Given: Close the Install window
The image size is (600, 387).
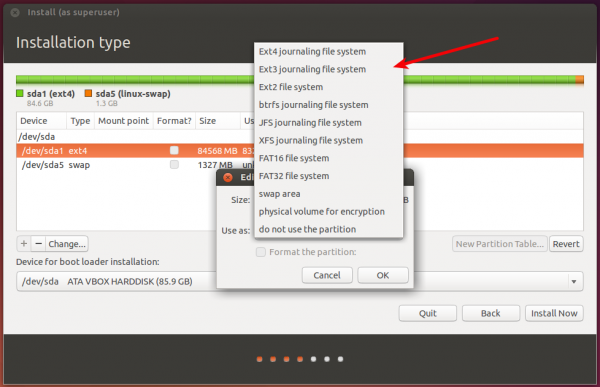Looking at the screenshot, I should click(x=15, y=13).
